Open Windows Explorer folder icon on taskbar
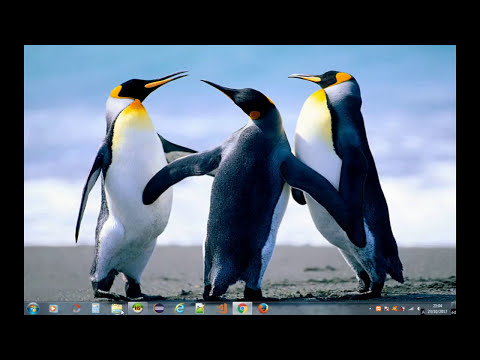This screenshot has width=480, height=360. tap(117, 309)
